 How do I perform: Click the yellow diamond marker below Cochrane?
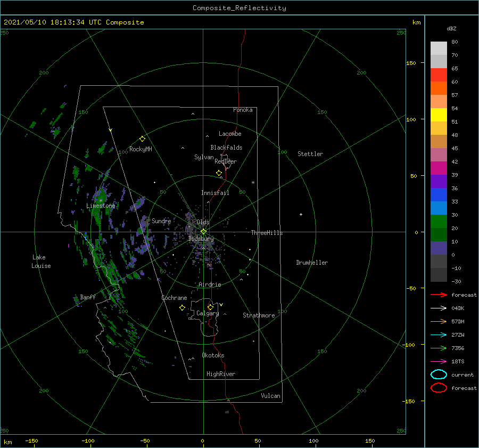182,308
